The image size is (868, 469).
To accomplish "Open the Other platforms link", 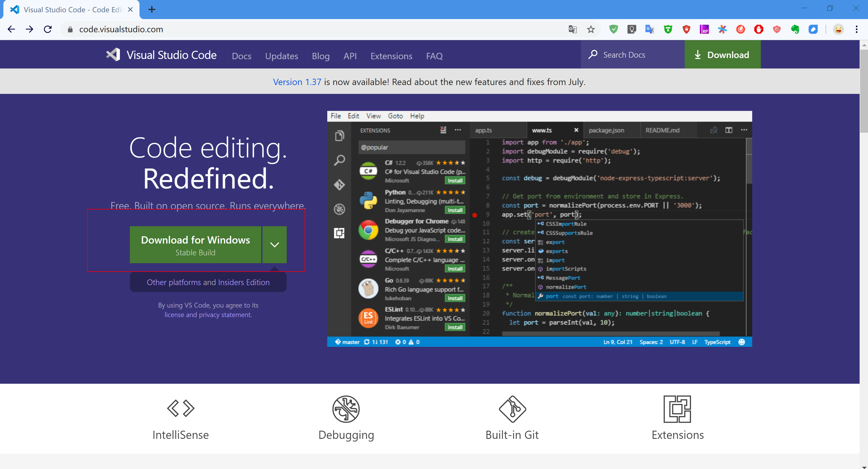I will coord(174,282).
